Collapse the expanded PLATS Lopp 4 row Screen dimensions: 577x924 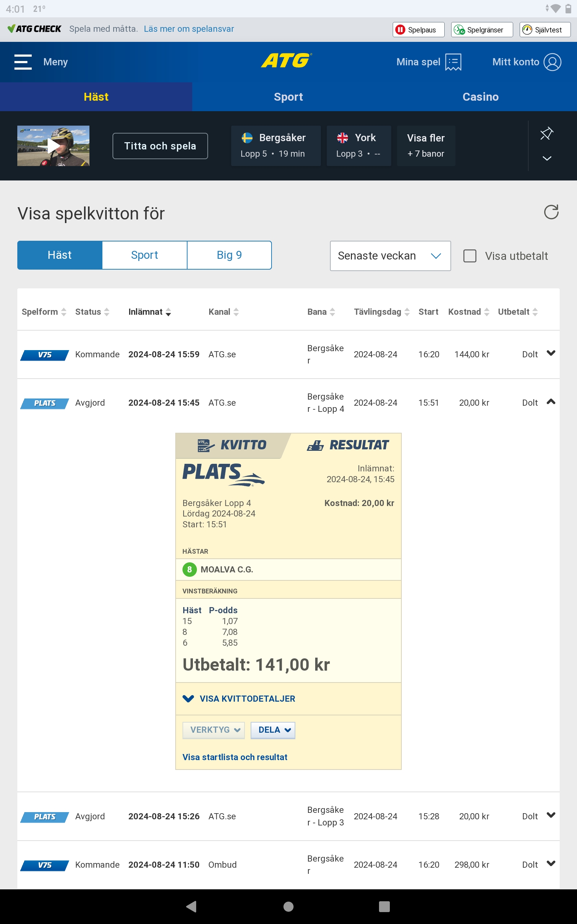(551, 402)
